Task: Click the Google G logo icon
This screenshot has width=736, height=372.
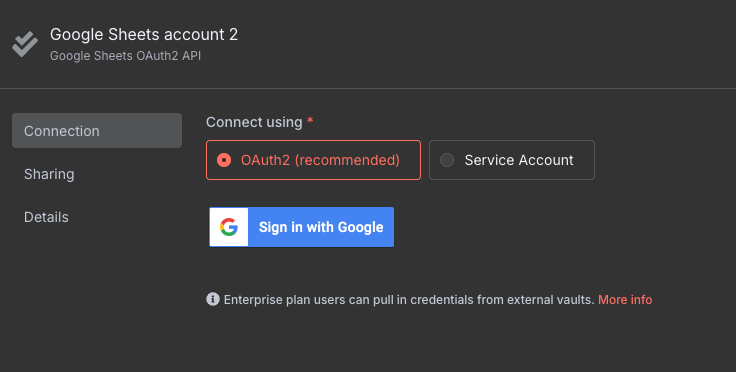Action: (229, 227)
